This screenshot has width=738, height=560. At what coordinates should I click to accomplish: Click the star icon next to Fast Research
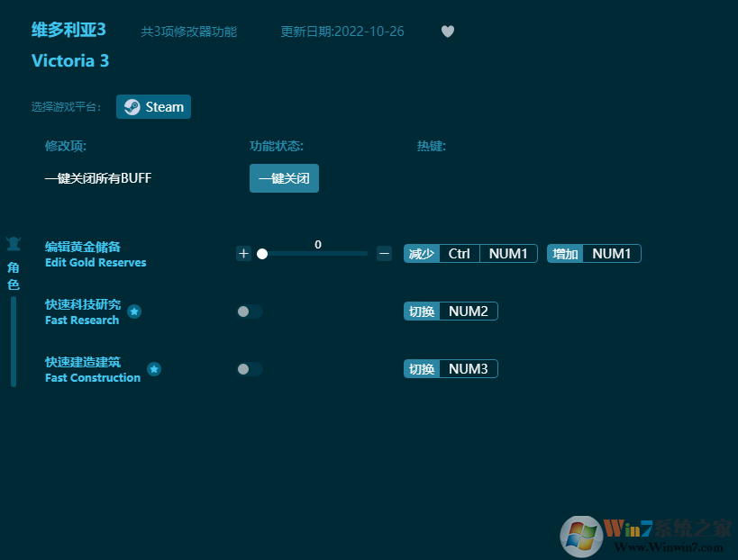134,312
